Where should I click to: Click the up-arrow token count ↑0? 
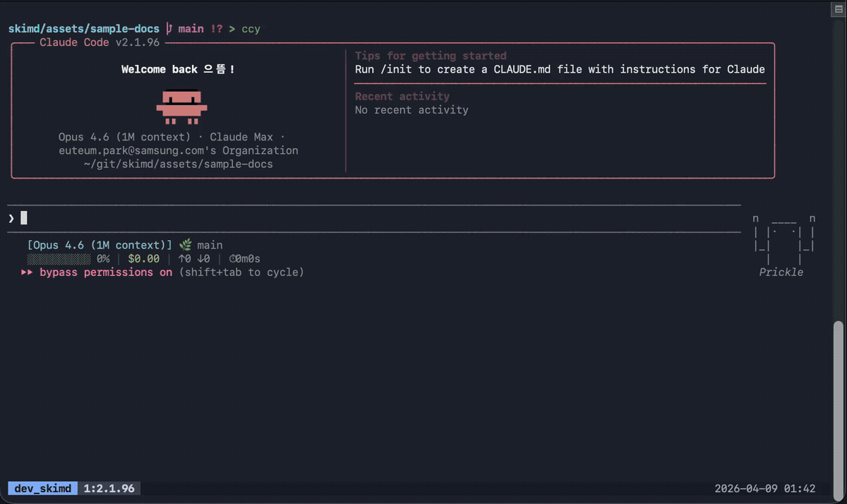click(x=184, y=259)
